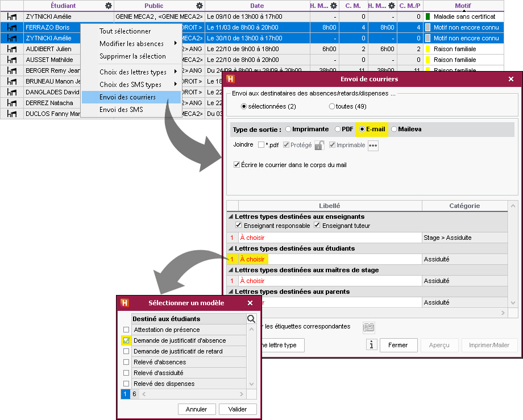Image resolution: width=523 pixels, height=420 pixels.
Task: Click the Aperçu button
Action: [439, 345]
